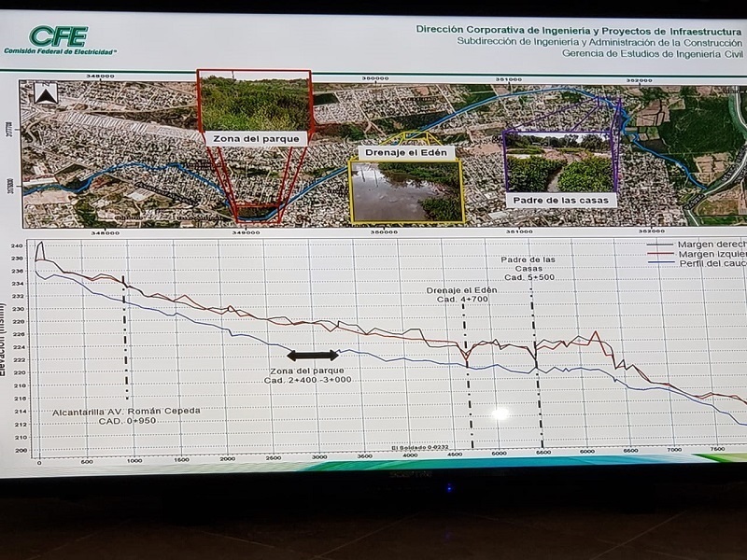Click the Dirección Corporativa de Ingeniería heading
This screenshot has height=560, width=747.
[x=579, y=29]
